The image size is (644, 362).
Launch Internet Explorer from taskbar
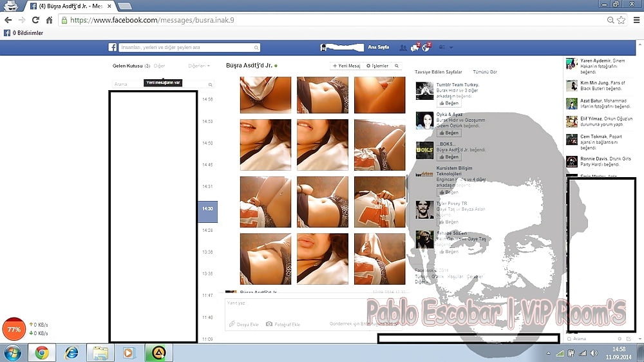[71, 353]
